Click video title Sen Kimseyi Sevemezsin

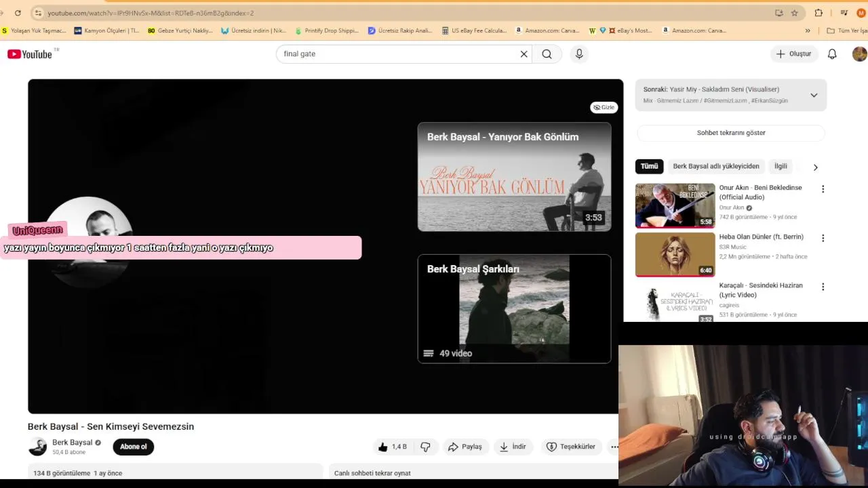click(x=111, y=426)
